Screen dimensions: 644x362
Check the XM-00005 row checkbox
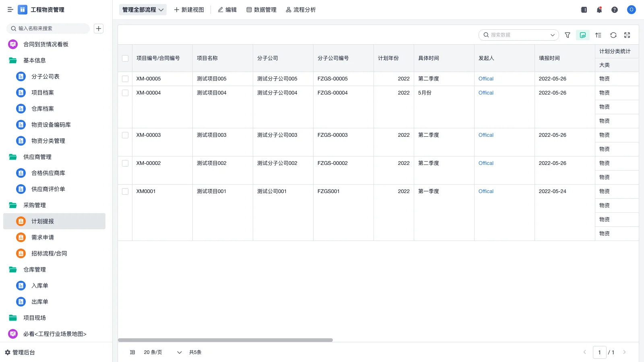click(125, 79)
